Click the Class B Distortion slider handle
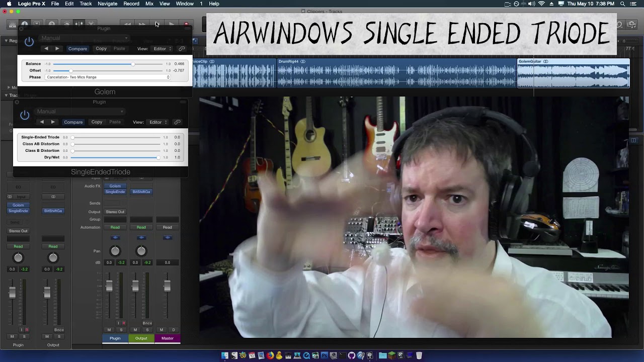This screenshot has height=362, width=644. tap(72, 150)
